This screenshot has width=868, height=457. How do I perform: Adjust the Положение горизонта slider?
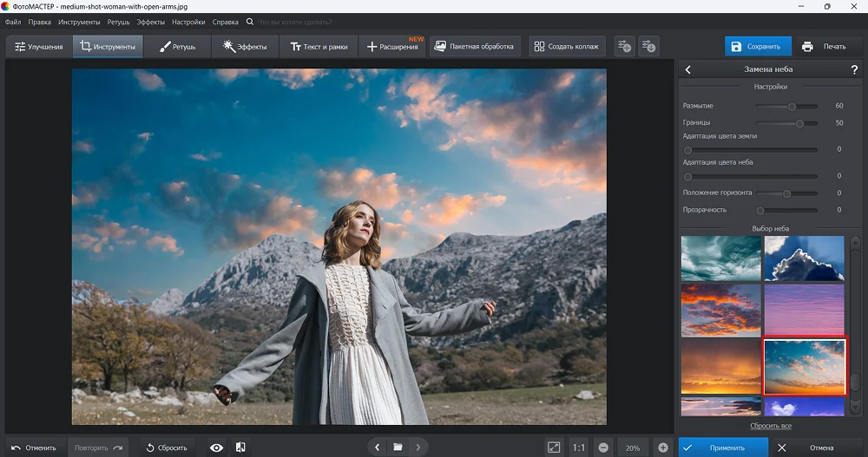click(786, 193)
